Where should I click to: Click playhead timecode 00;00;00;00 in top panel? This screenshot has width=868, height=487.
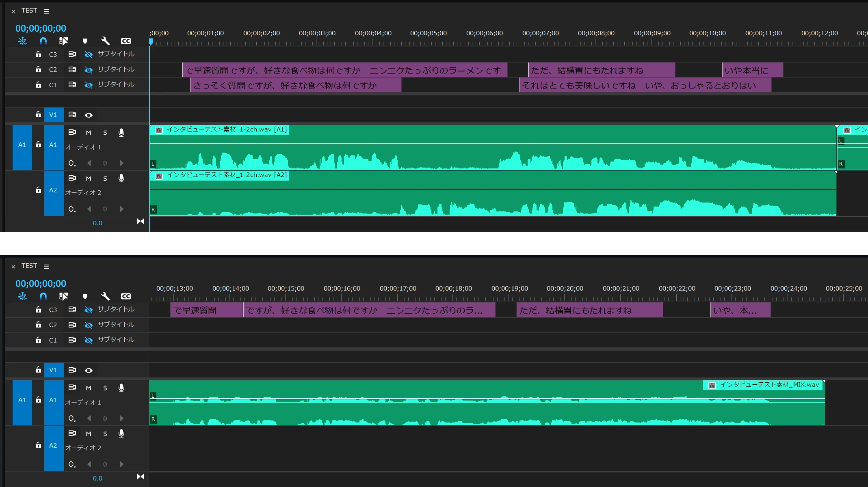(41, 28)
